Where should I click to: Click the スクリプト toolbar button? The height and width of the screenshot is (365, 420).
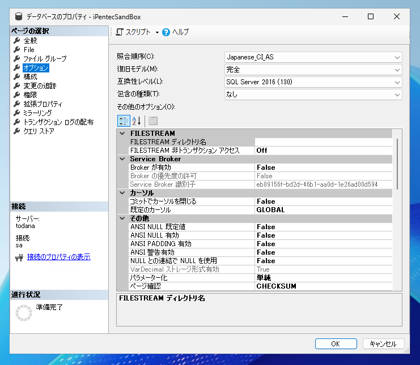(133, 32)
